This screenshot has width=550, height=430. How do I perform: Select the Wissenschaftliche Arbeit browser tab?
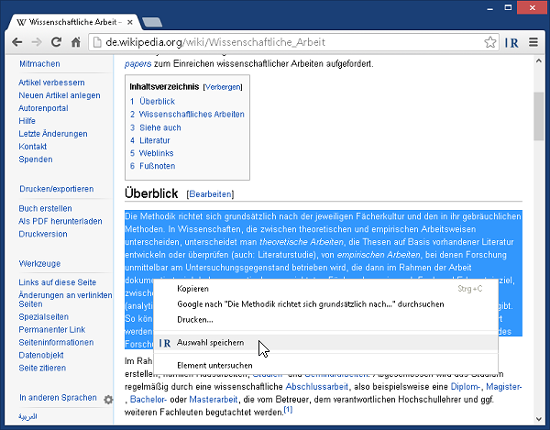tap(75, 22)
